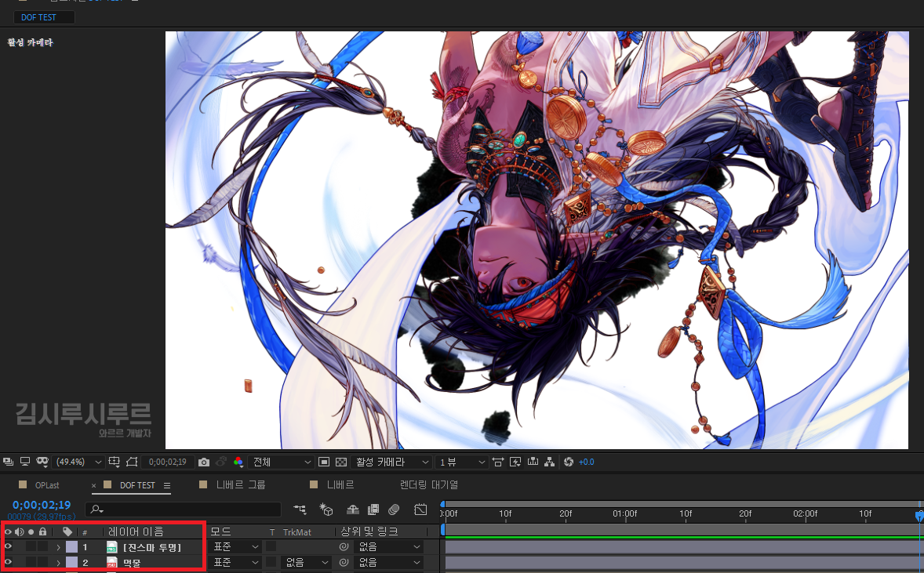Image resolution: width=924 pixels, height=573 pixels.
Task: Open TrkMat 없음 dropdown for layer 2
Action: click(x=305, y=562)
